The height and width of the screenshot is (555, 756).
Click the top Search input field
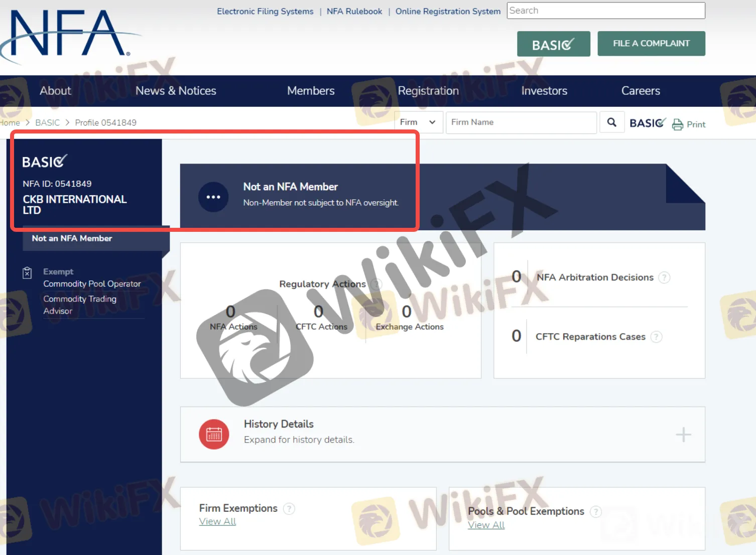point(606,11)
